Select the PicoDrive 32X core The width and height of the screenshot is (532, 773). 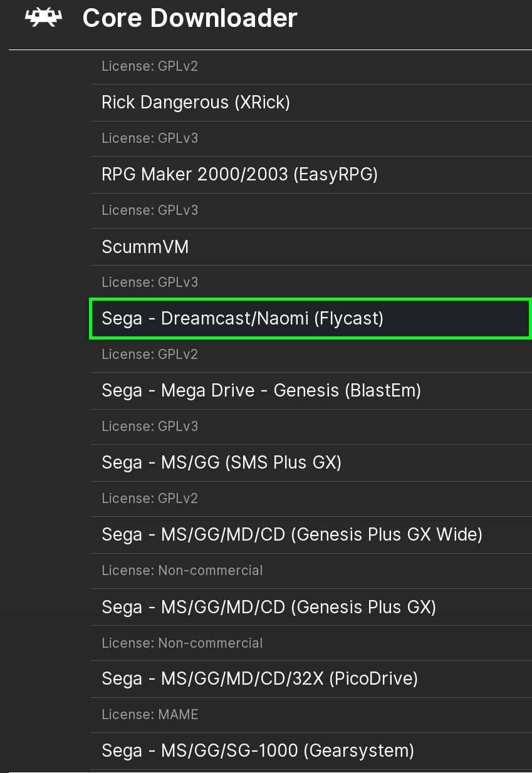click(x=259, y=678)
